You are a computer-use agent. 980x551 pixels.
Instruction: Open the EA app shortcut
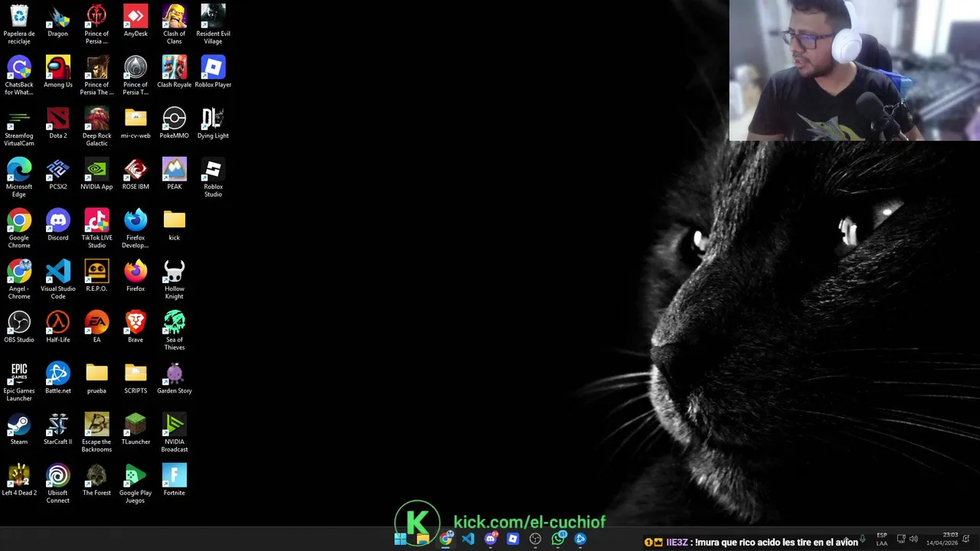pyautogui.click(x=96, y=327)
